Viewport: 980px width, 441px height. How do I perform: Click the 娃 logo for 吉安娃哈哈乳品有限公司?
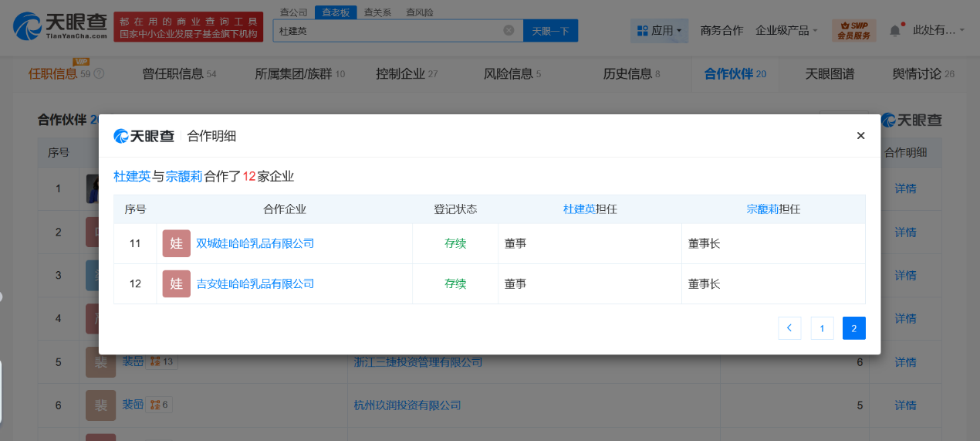pyautogui.click(x=176, y=283)
